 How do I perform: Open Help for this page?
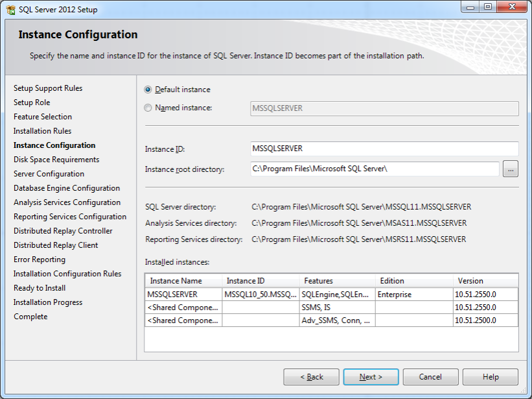coord(491,377)
